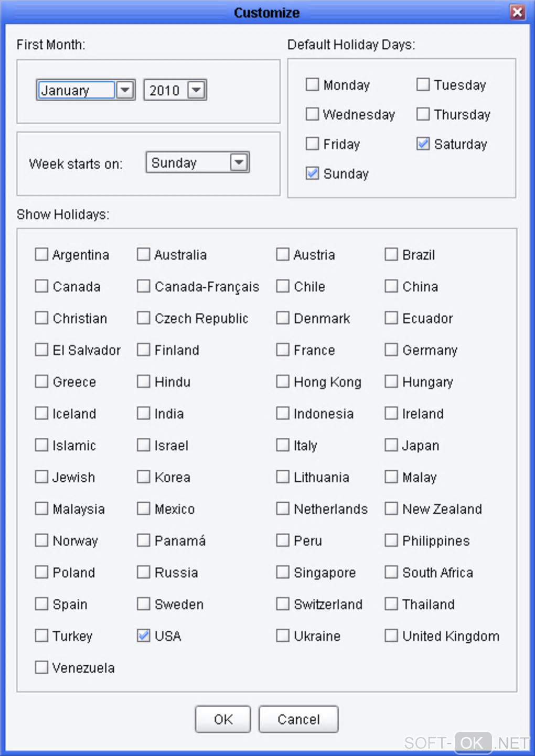Select the Hong Kong holidays checkbox
The width and height of the screenshot is (535, 756).
coord(283,382)
